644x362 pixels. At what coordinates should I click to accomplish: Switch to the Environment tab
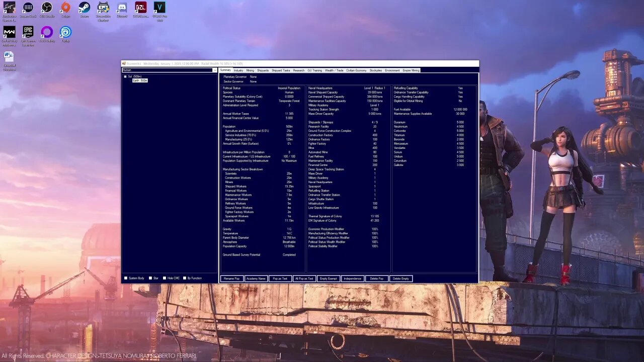click(x=392, y=70)
